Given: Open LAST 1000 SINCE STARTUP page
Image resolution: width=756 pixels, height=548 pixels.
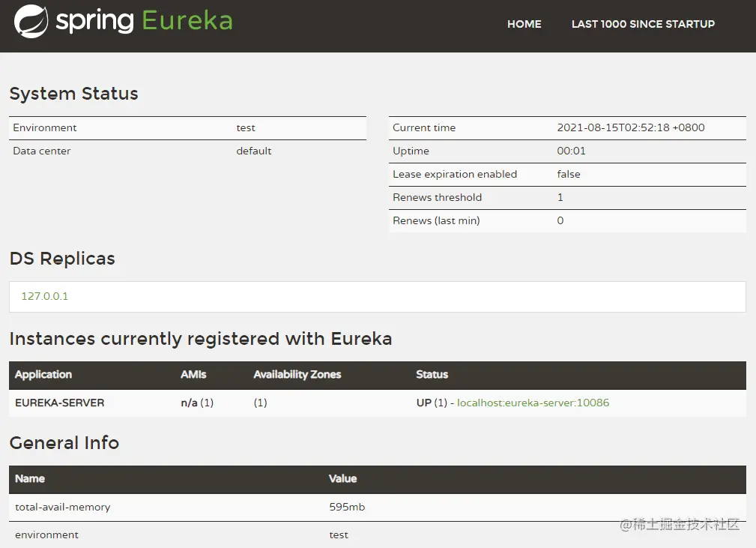Looking at the screenshot, I should (x=643, y=24).
